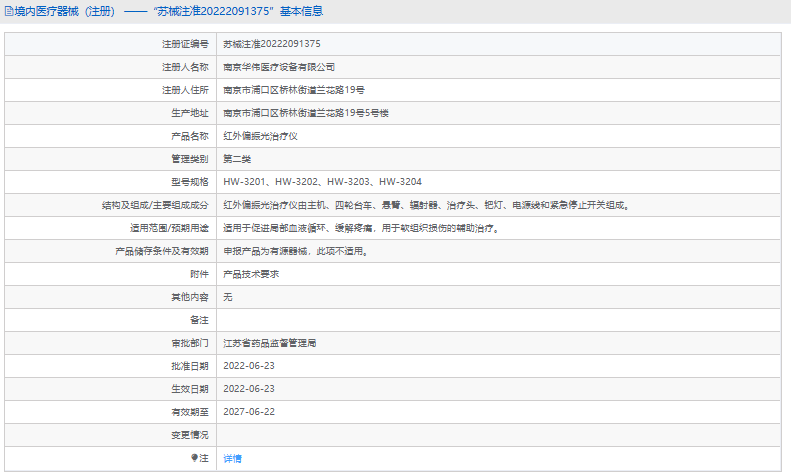791x475 pixels.
Task: Click the 审批部门 label
Action: click(x=190, y=343)
